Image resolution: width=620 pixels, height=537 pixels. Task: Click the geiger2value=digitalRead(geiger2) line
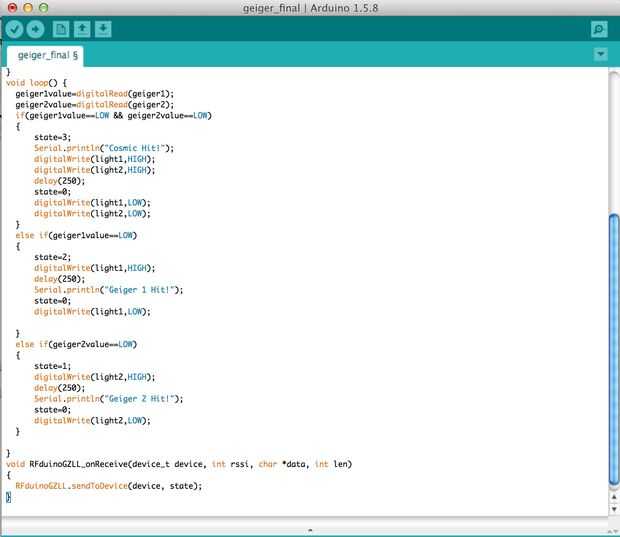click(x=95, y=104)
